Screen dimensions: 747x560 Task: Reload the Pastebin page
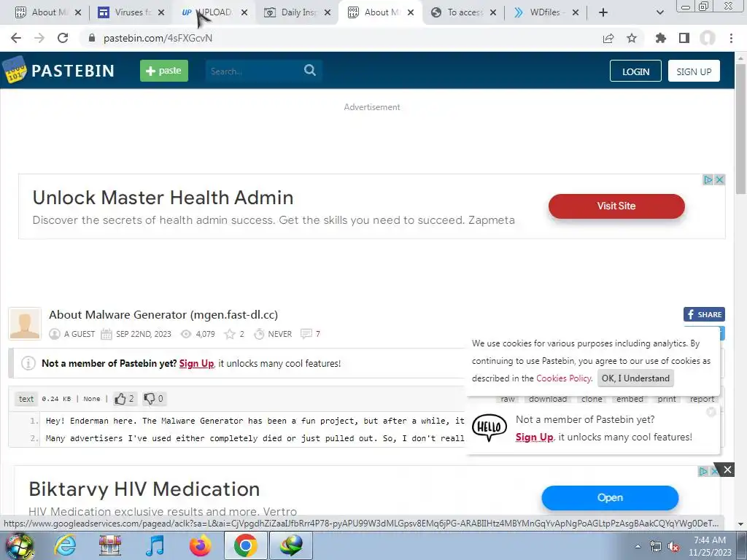click(63, 38)
